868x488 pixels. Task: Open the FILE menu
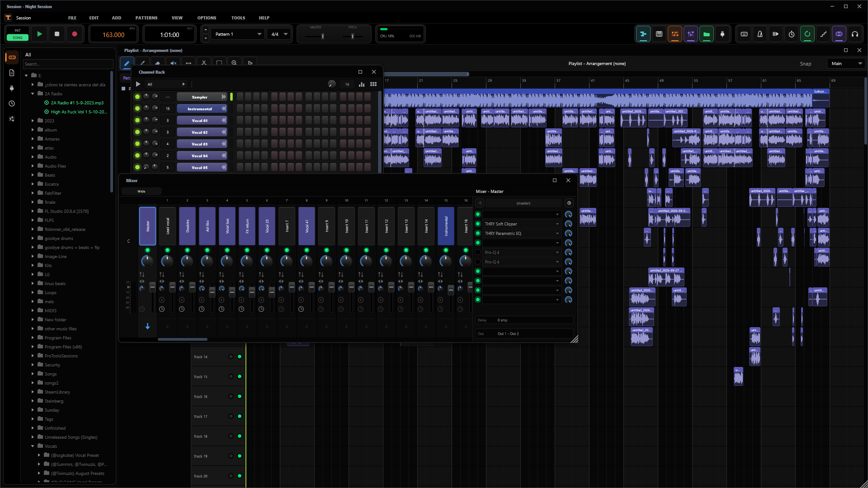[x=72, y=18]
